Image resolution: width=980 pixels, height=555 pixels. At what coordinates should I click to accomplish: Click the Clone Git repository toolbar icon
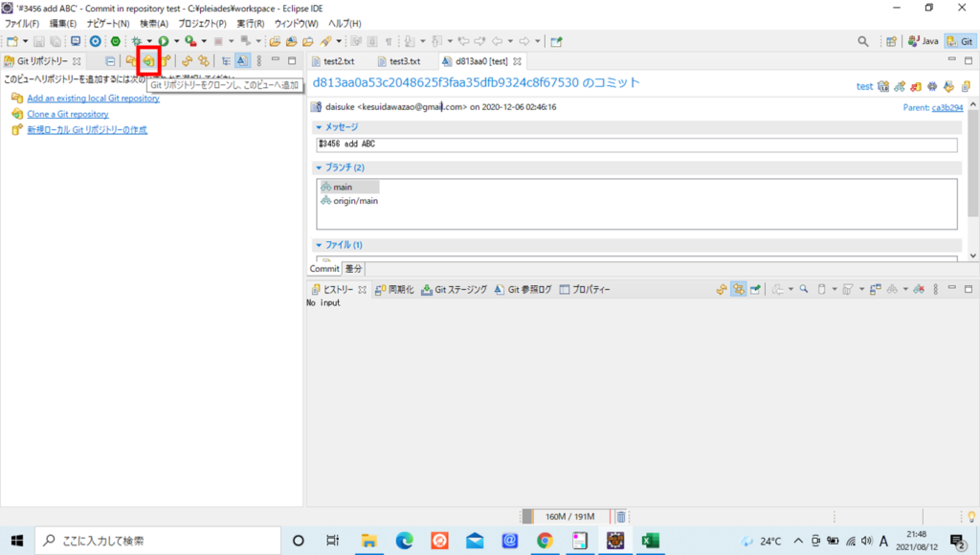148,60
